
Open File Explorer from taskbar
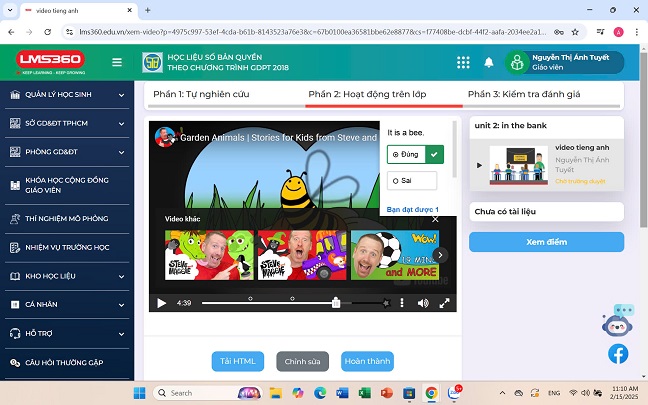tap(275, 393)
